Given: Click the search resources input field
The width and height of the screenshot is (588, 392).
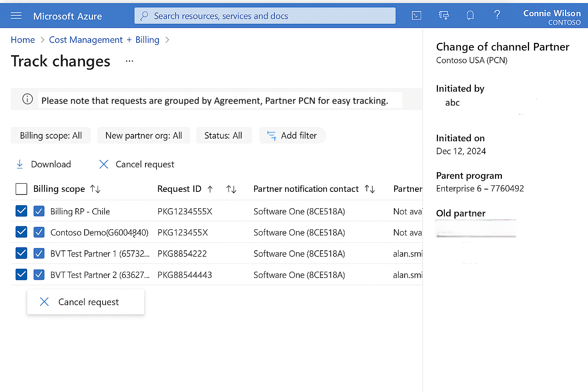Looking at the screenshot, I should [x=265, y=16].
